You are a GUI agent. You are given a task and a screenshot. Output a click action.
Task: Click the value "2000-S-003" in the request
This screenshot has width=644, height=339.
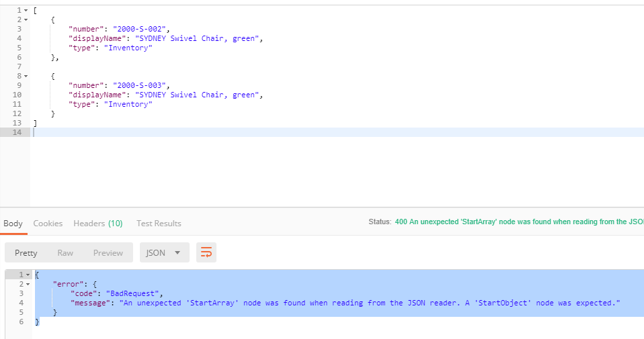[139, 86]
